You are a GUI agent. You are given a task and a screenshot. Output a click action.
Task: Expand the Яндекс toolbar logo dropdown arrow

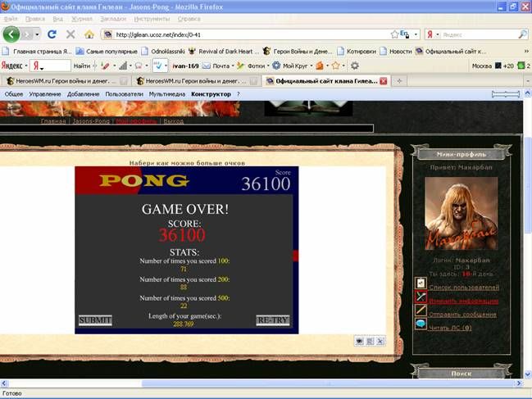click(x=26, y=66)
